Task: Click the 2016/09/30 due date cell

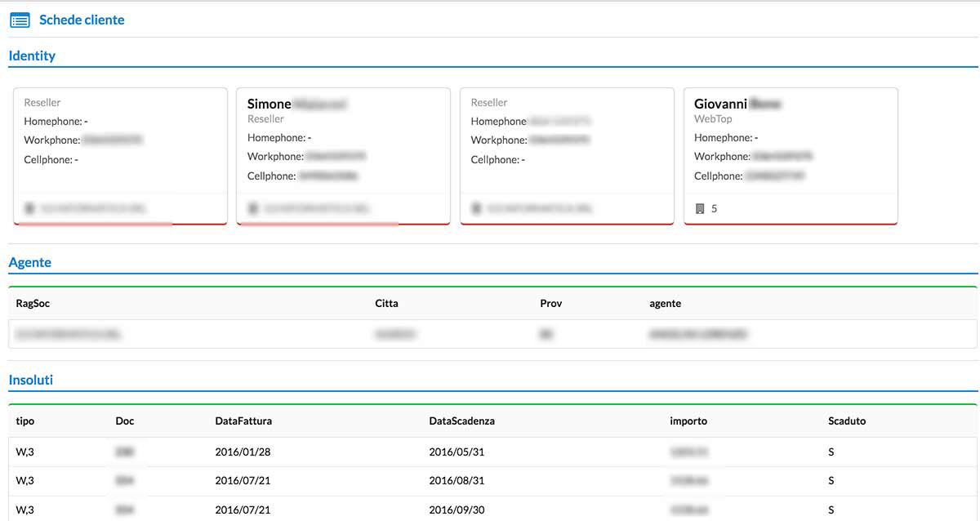Action: coord(457,510)
